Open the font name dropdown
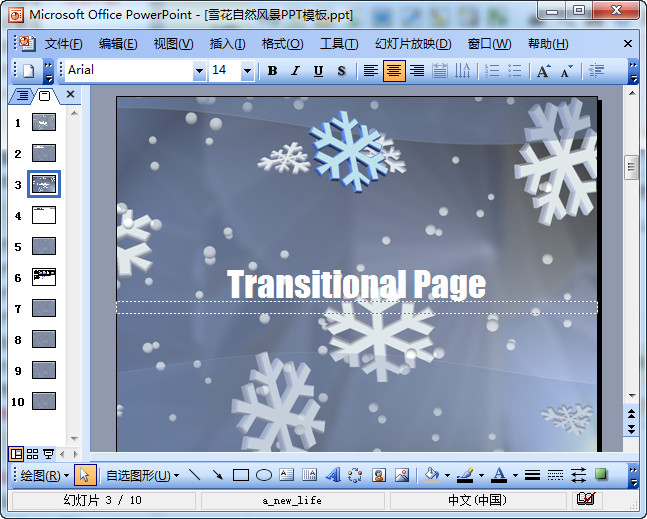Viewport: 647px width, 519px height. (x=199, y=71)
